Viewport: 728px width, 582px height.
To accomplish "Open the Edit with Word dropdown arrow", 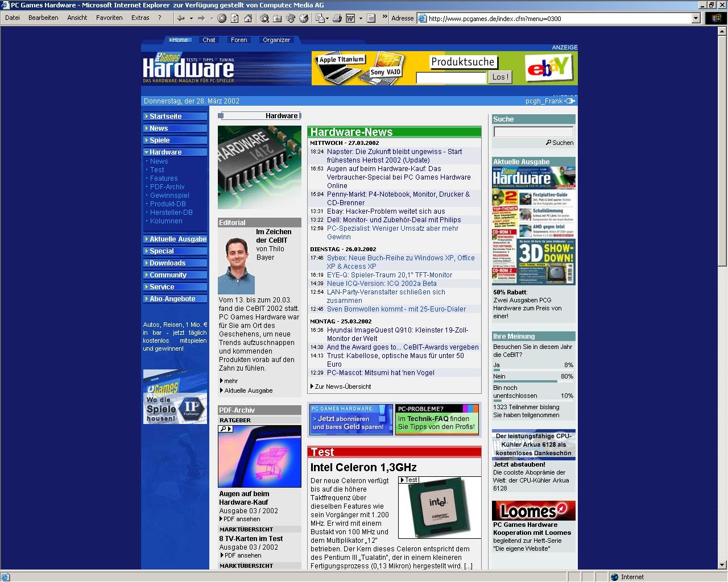I will point(361,18).
